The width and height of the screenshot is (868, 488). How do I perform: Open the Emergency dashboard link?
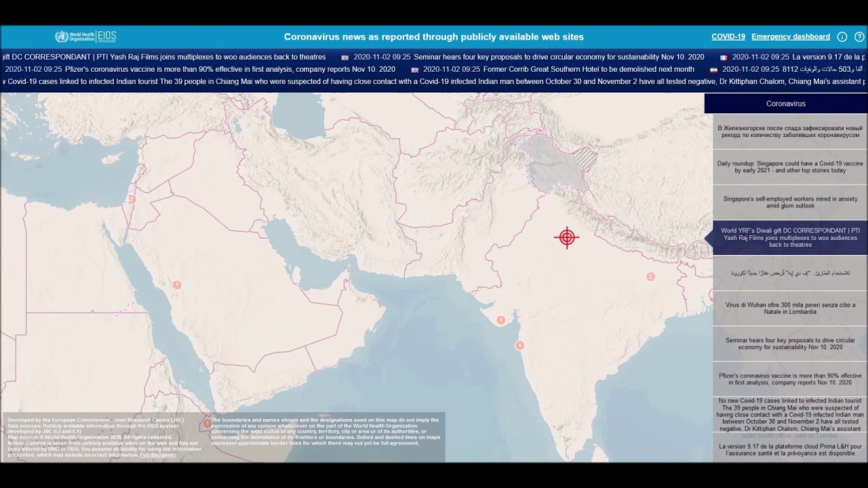(790, 37)
